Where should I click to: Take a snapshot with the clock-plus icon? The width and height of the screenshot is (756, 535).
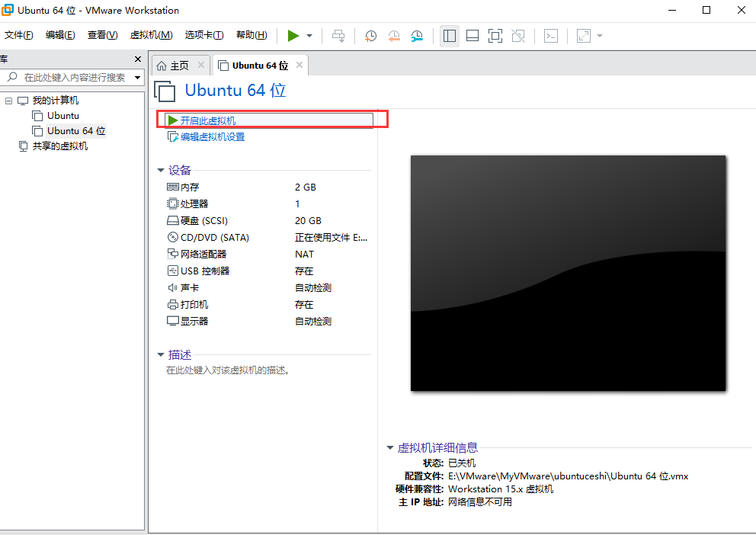pyautogui.click(x=370, y=36)
